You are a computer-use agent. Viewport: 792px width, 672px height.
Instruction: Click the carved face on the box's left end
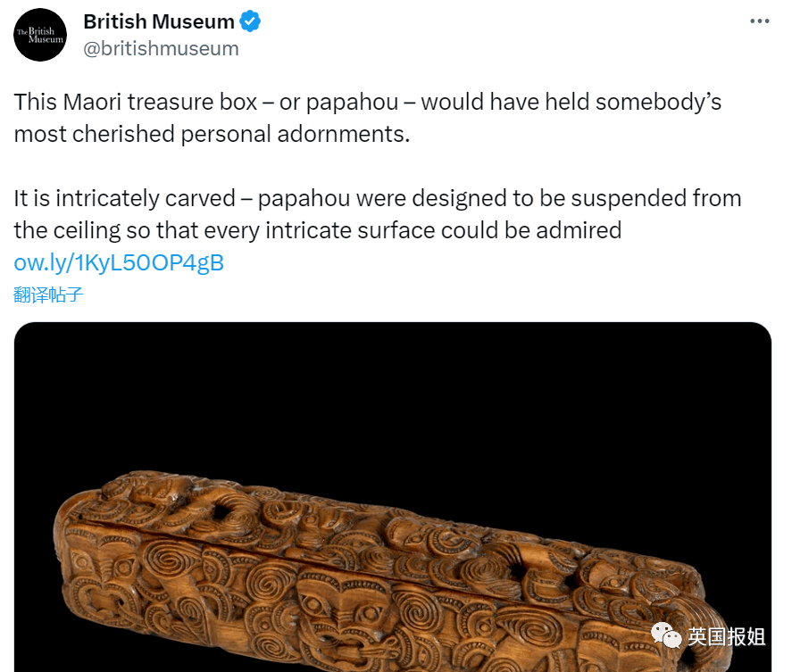98,573
